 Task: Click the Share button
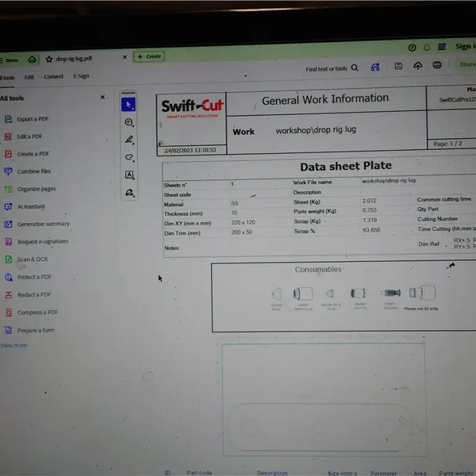click(467, 64)
